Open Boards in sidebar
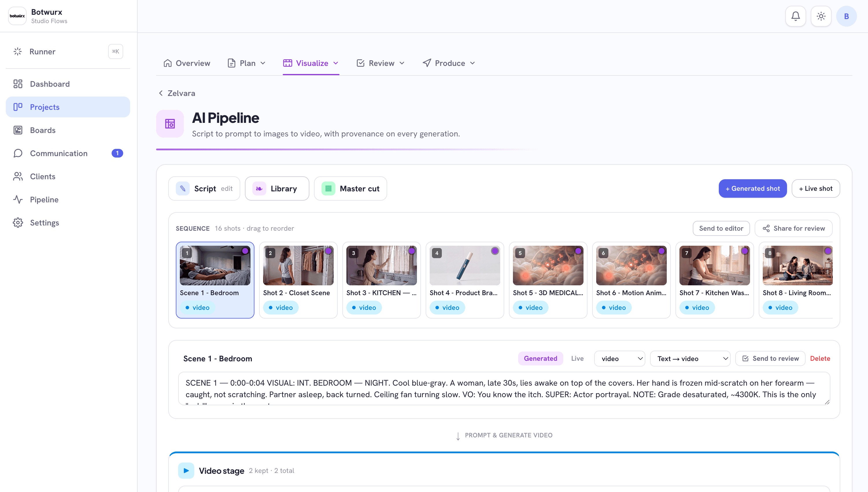868x492 pixels. click(x=68, y=130)
